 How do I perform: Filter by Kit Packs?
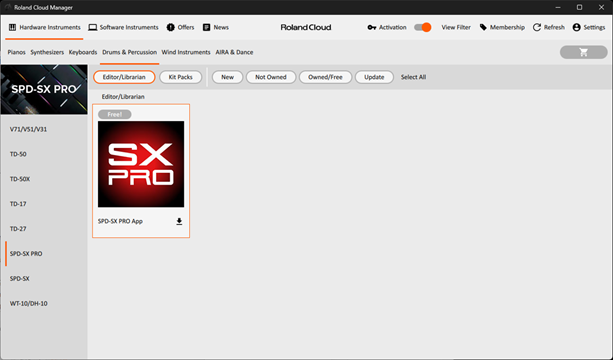point(181,77)
